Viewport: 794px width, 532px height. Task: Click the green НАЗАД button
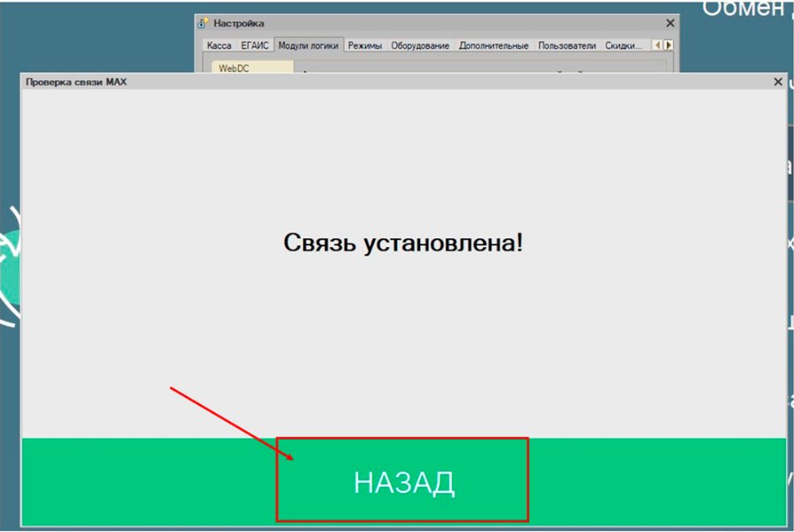(403, 482)
